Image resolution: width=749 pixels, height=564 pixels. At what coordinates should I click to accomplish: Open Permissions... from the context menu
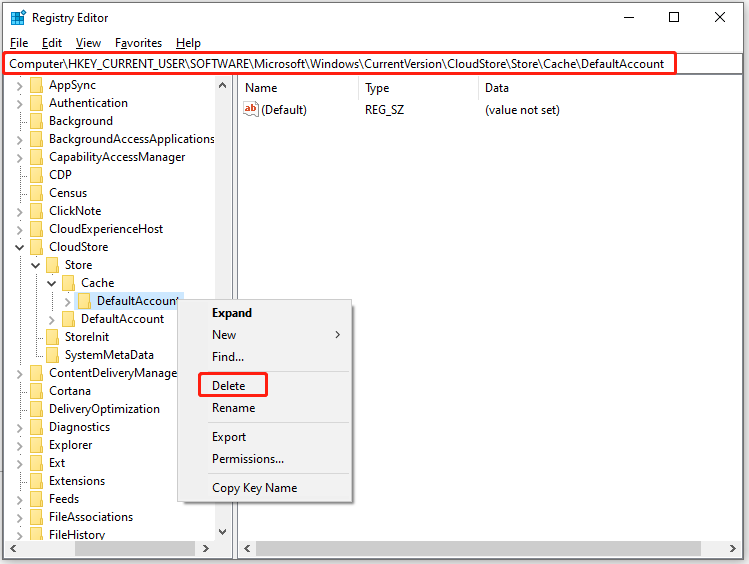pyautogui.click(x=248, y=459)
